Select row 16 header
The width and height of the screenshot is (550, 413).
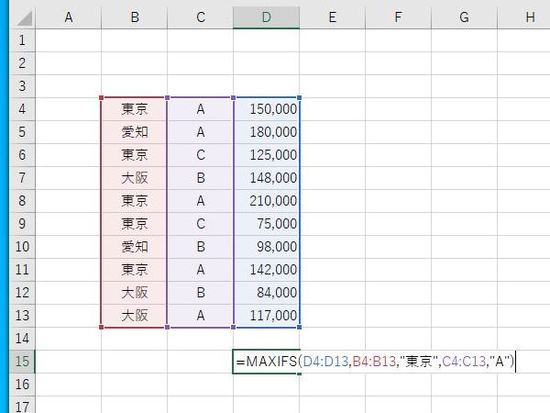[x=22, y=384]
